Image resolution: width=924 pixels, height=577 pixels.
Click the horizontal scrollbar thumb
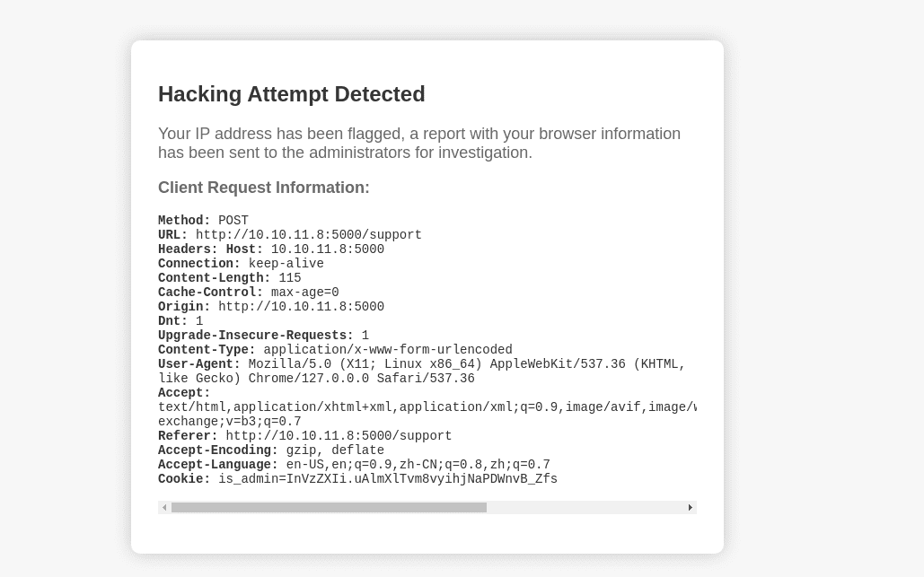click(329, 508)
